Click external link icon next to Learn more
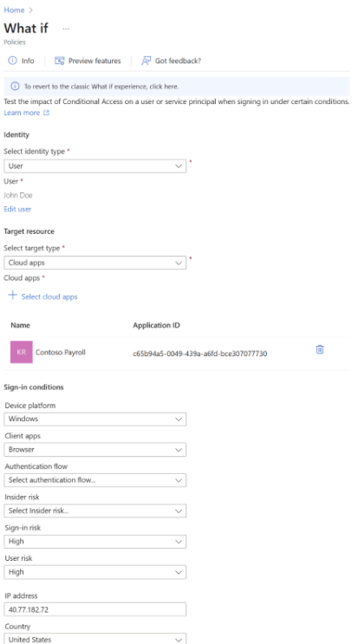 (47, 113)
